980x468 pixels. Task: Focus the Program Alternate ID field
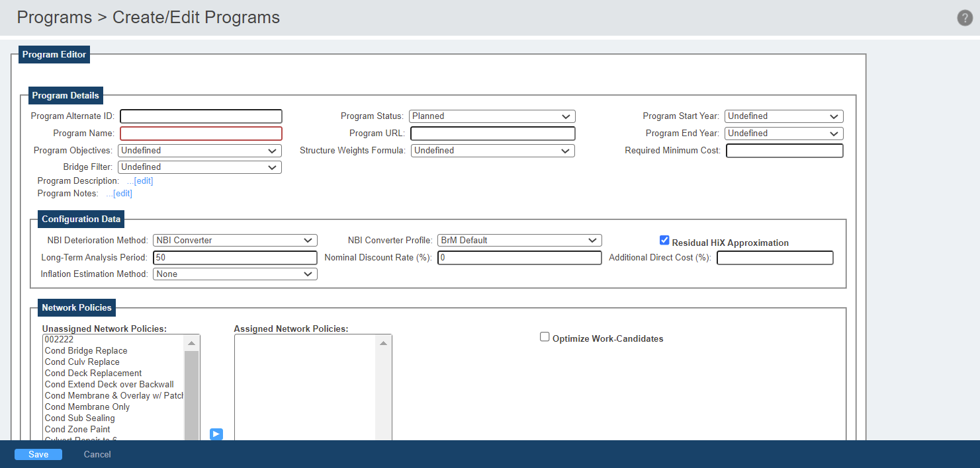tap(201, 116)
